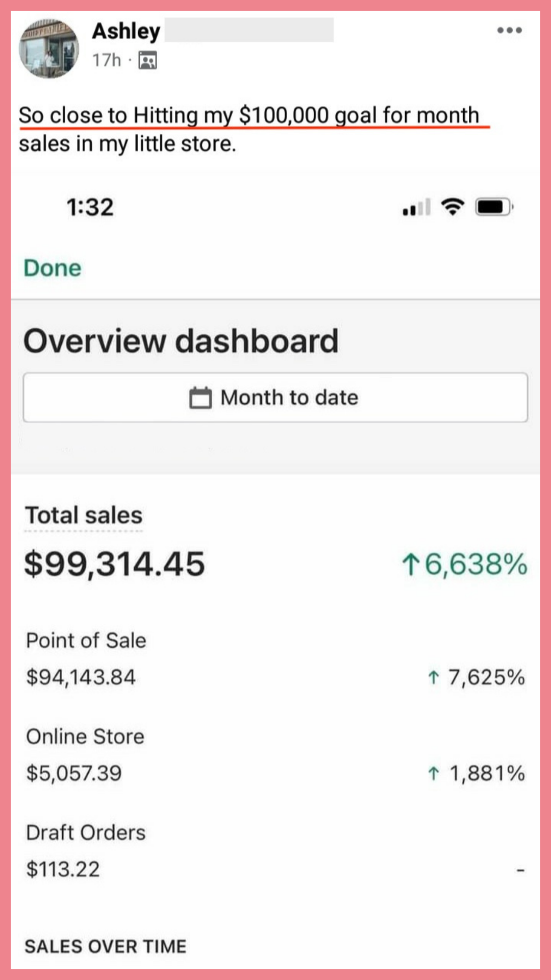Click the up arrow beside 1,881%
Screen dimensions: 551x980
tap(433, 773)
